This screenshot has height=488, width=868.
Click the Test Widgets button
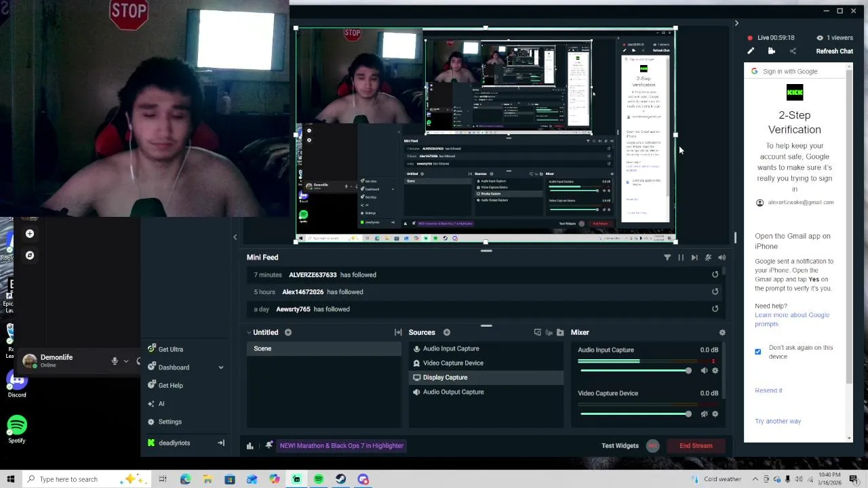coord(620,445)
